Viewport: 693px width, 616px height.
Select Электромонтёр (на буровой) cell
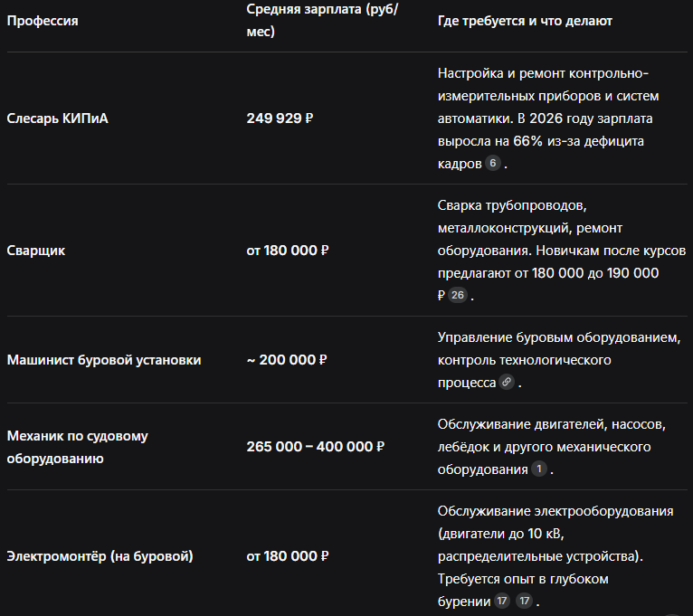(100, 556)
